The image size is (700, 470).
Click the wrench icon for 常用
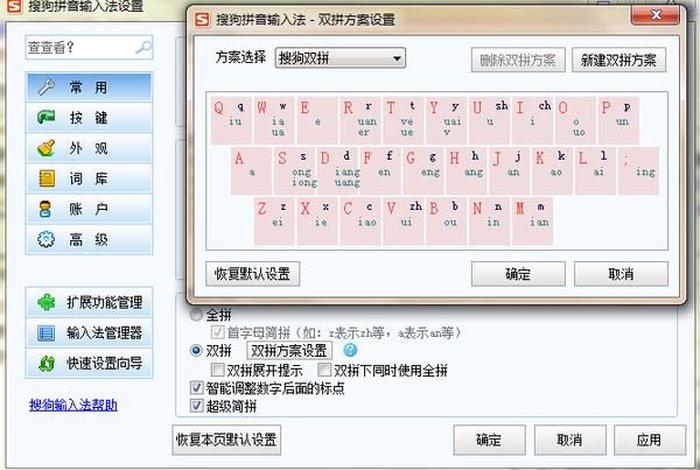46,87
